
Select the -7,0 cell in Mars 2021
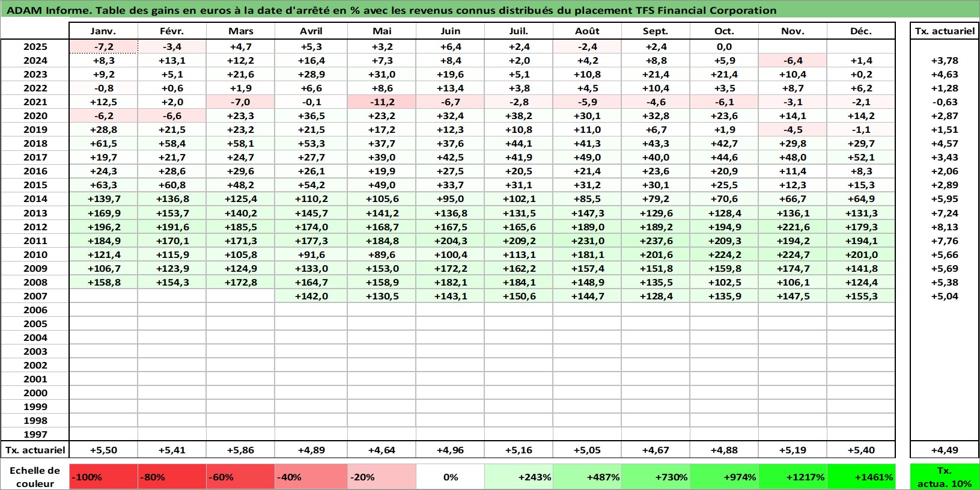[x=240, y=102]
